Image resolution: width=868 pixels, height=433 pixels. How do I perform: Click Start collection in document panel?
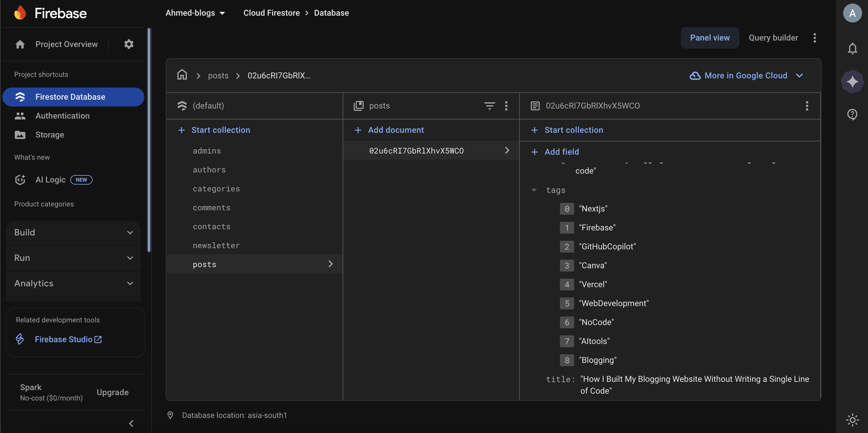(567, 130)
